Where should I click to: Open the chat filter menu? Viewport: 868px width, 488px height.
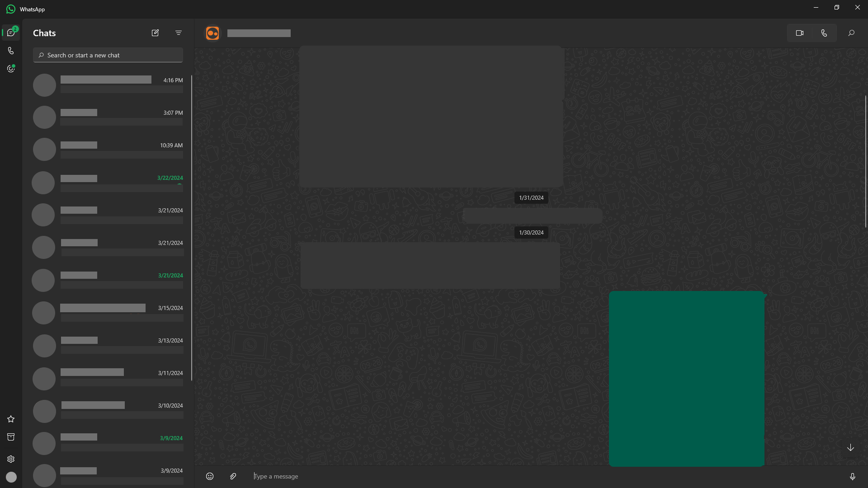[179, 33]
